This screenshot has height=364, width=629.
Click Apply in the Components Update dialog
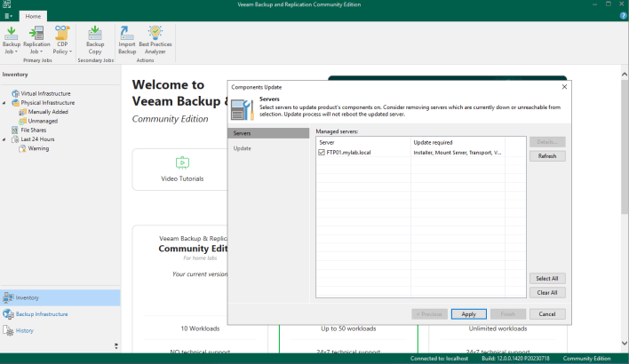pyautogui.click(x=468, y=314)
